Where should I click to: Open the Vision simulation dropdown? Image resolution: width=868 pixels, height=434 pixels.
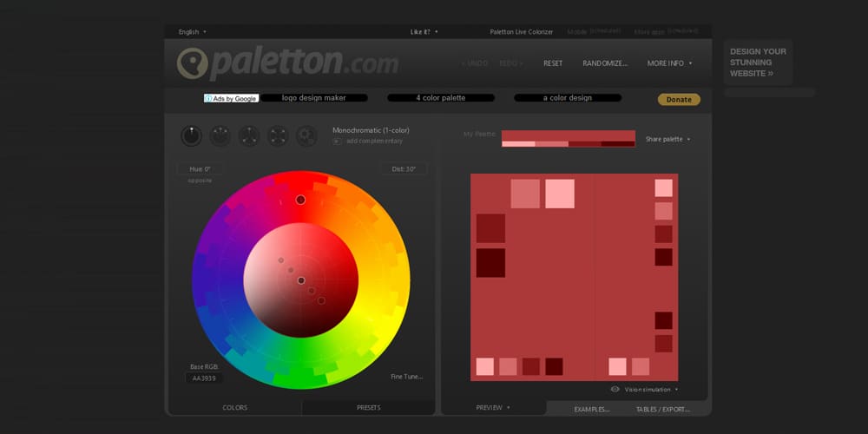tap(651, 390)
